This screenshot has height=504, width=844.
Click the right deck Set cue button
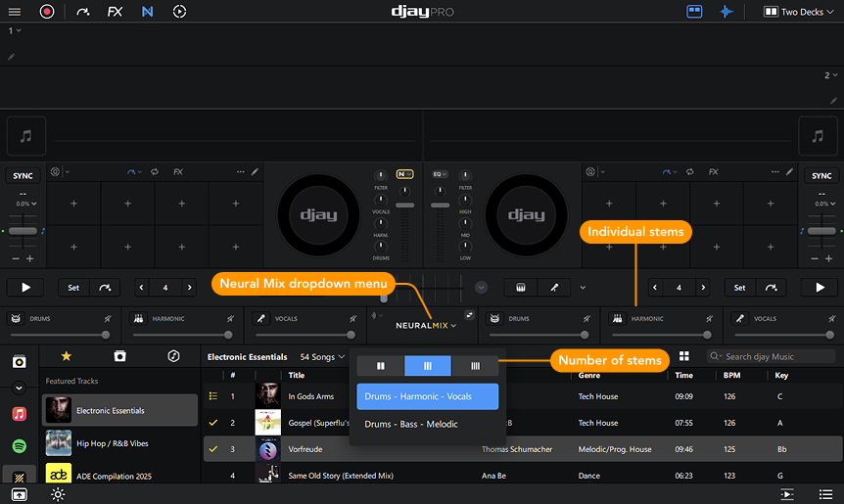click(740, 288)
